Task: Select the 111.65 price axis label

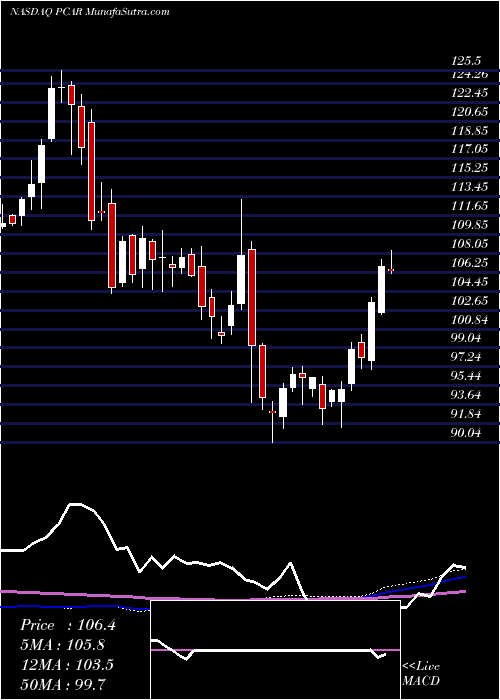Action: click(470, 206)
